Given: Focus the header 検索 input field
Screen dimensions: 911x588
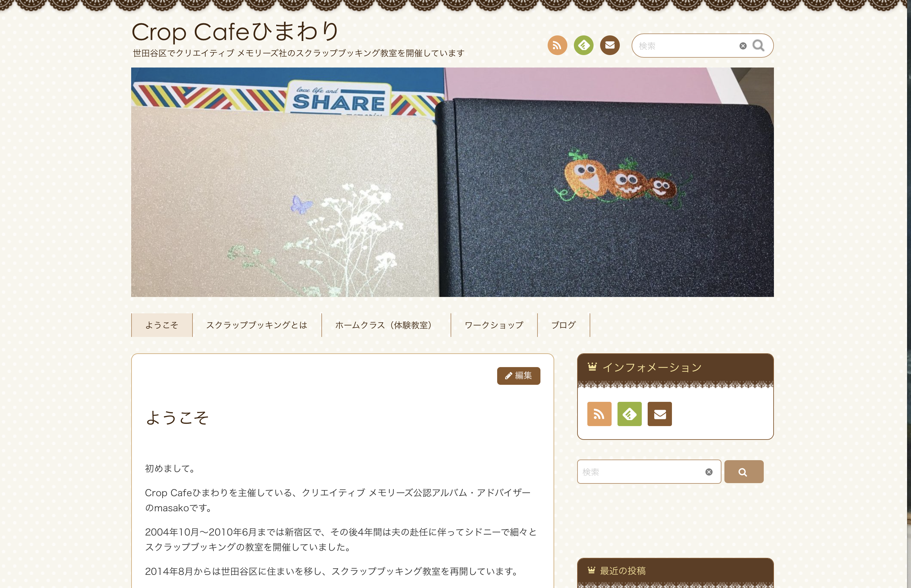Looking at the screenshot, I should (x=686, y=46).
